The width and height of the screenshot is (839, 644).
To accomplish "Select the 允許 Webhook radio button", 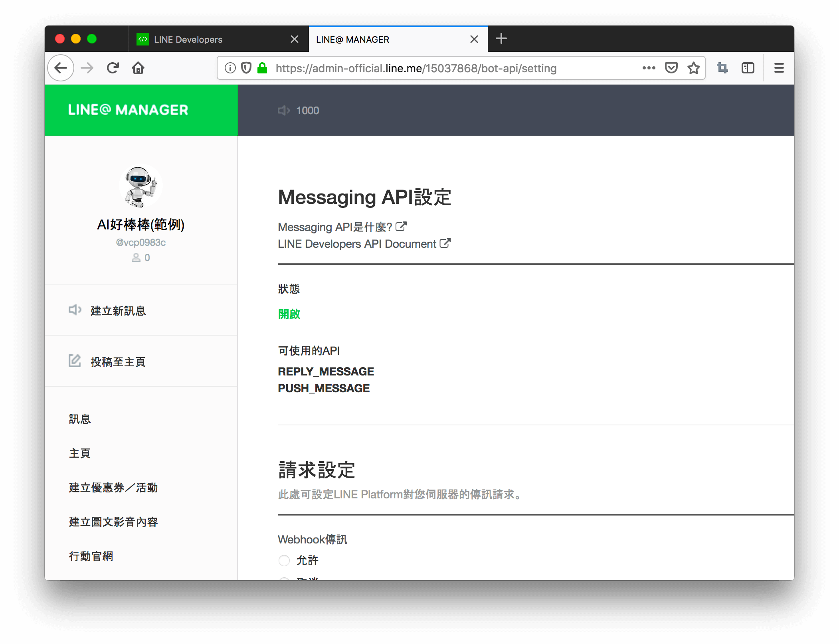I will pyautogui.click(x=284, y=561).
